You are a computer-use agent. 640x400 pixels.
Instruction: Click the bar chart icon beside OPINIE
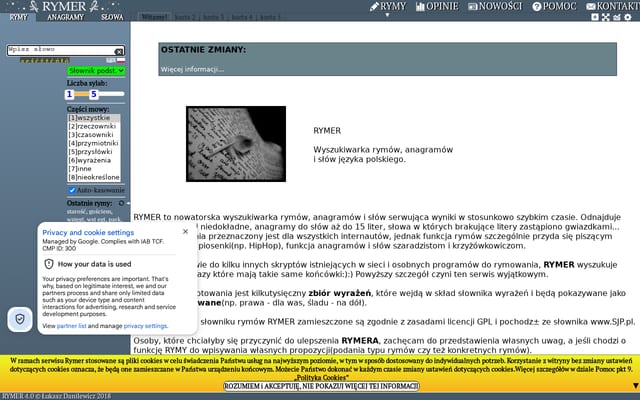click(420, 7)
